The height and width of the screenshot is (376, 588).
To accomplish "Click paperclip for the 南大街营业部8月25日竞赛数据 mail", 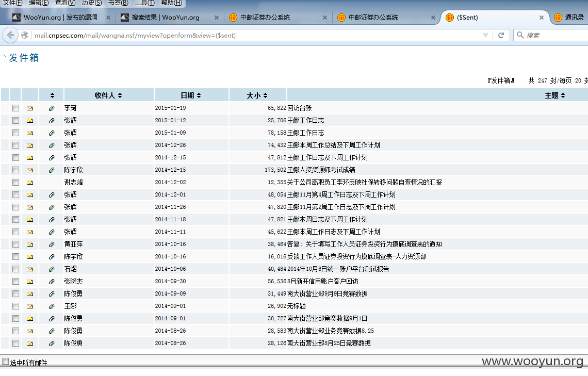I will click(x=52, y=344).
